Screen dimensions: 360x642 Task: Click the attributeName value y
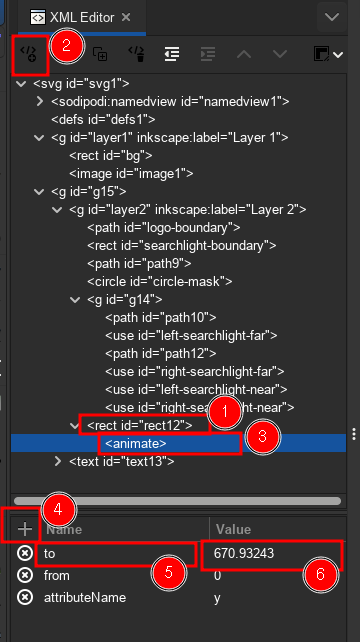(217, 598)
